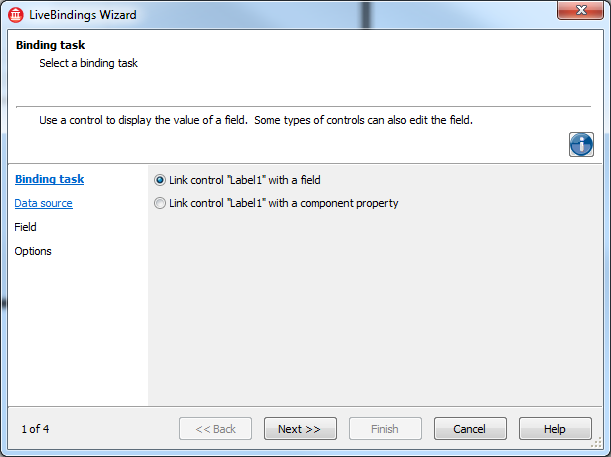Click the "1 of 4" page indicator
Viewport: 611px width, 457px height.
point(35,429)
